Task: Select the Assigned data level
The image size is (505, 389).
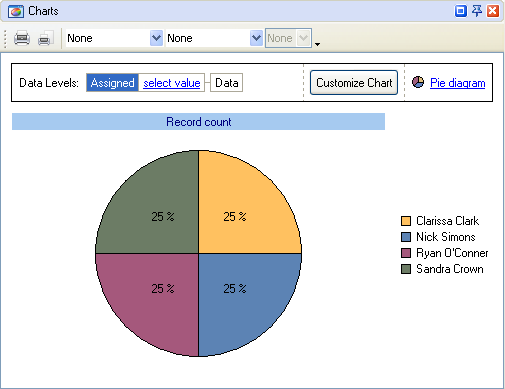Action: (112, 83)
